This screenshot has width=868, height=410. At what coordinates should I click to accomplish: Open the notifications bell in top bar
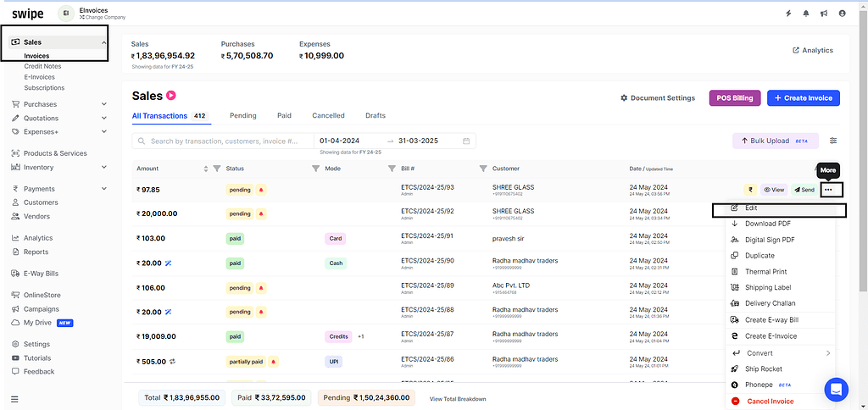click(806, 14)
